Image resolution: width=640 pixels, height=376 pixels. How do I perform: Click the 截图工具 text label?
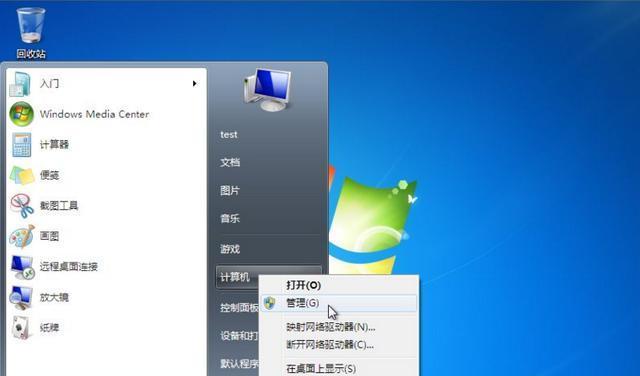coord(59,206)
